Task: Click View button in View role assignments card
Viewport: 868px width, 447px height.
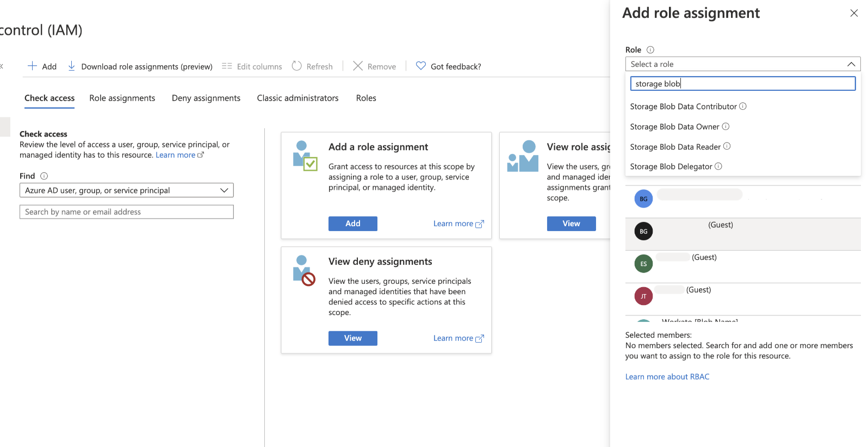Action: (x=572, y=223)
